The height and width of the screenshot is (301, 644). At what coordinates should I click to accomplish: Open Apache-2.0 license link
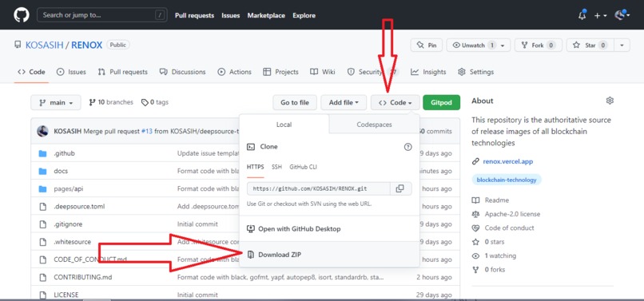click(512, 214)
